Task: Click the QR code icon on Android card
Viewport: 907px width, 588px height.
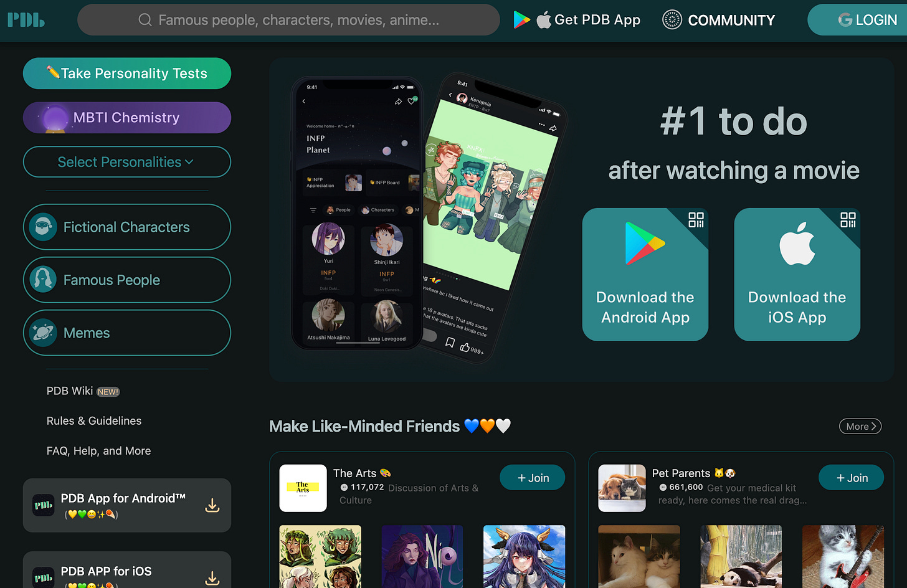Action: (x=696, y=220)
